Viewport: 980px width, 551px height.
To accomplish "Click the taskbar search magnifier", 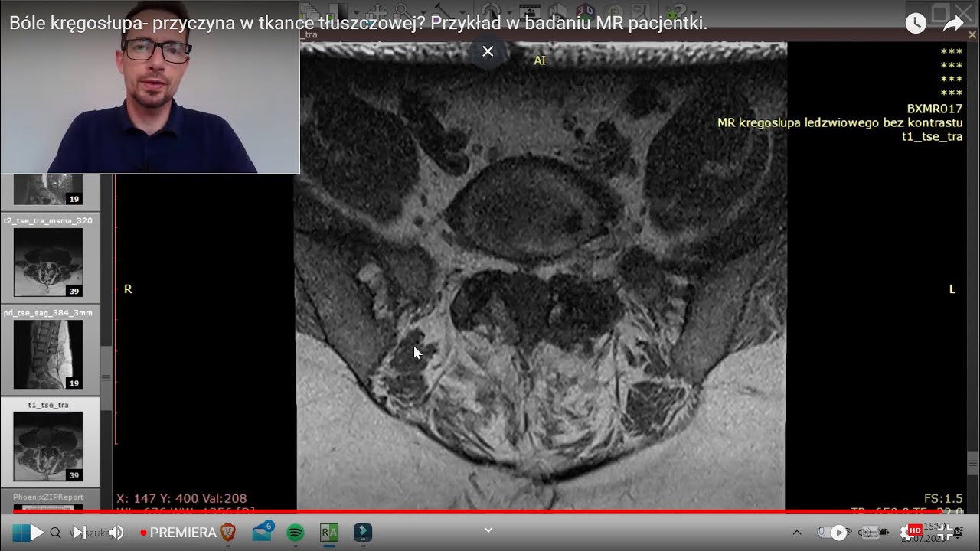I will [55, 533].
